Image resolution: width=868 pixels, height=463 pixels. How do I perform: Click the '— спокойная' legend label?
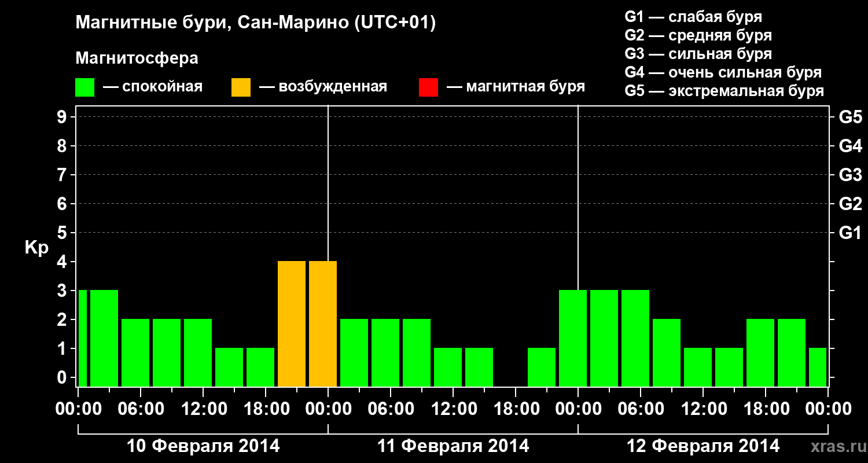(153, 87)
